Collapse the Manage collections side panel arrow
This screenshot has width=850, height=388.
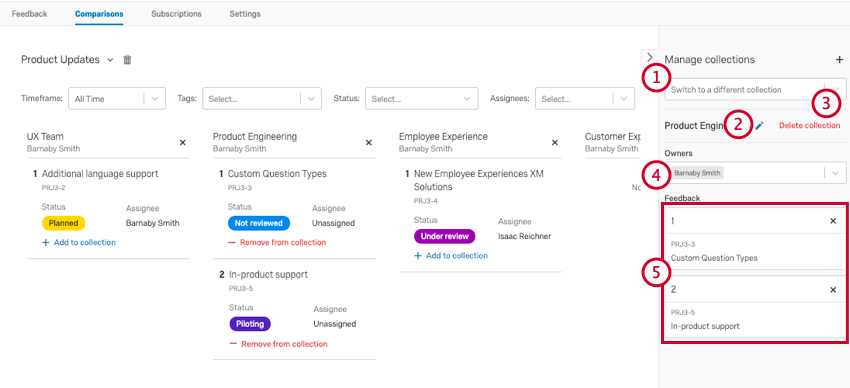[650, 57]
